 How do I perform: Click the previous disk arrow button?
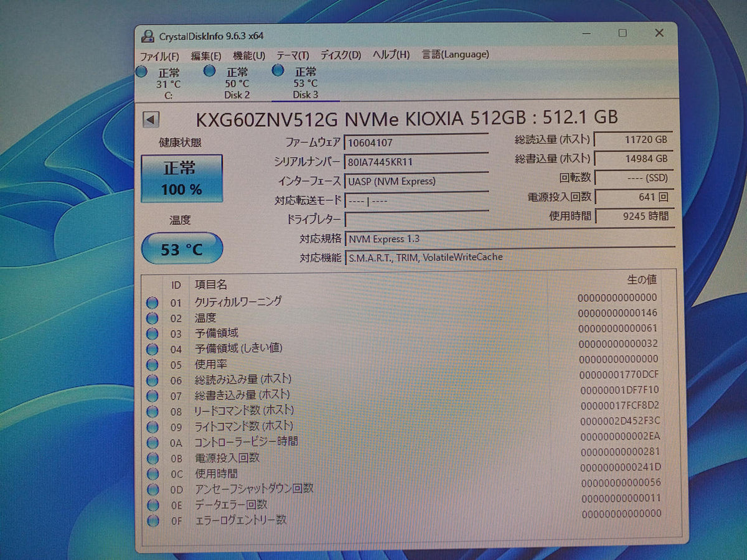point(151,120)
